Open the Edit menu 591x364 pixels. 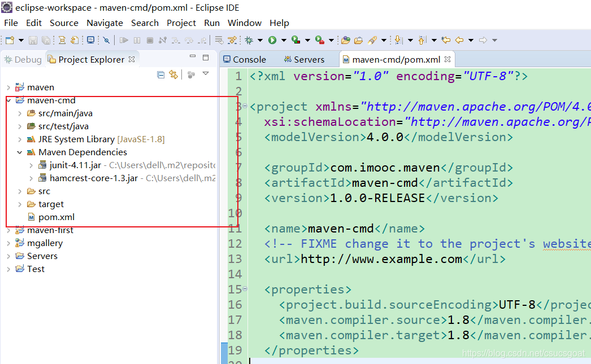coord(33,23)
